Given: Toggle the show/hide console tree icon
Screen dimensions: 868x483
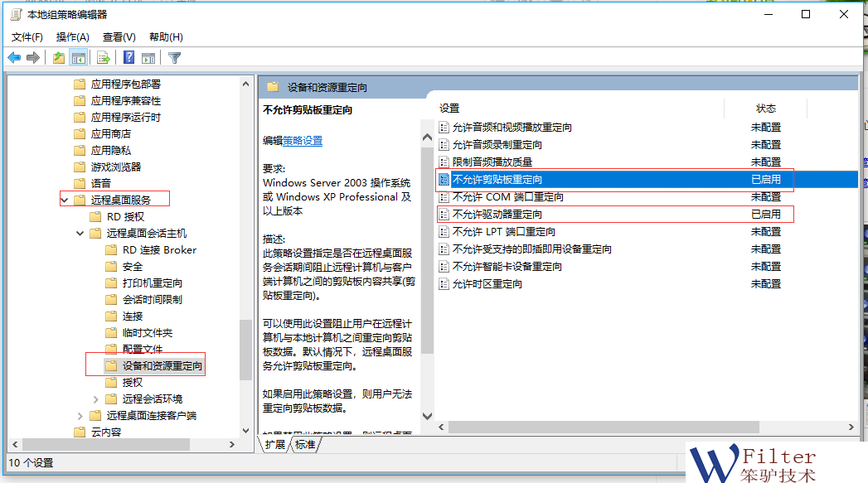Looking at the screenshot, I should point(79,58).
